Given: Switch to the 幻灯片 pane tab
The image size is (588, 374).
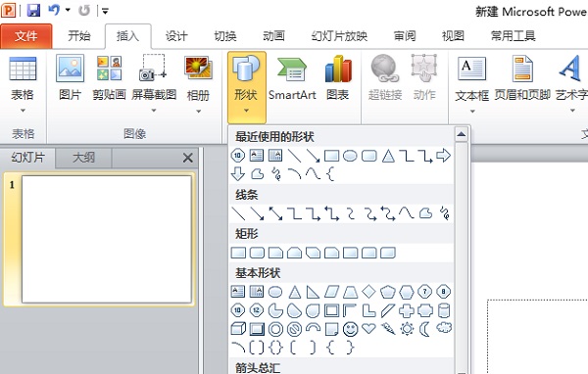Looking at the screenshot, I should (x=27, y=158).
